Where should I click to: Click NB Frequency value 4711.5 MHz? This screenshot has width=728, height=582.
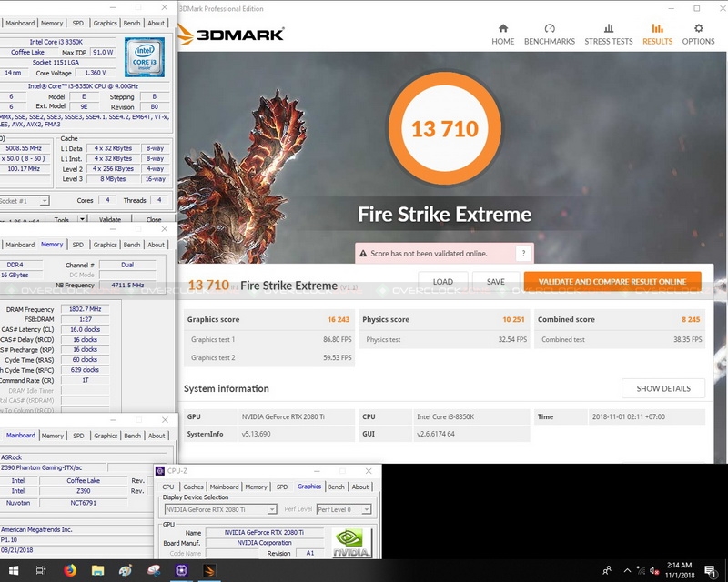point(127,286)
